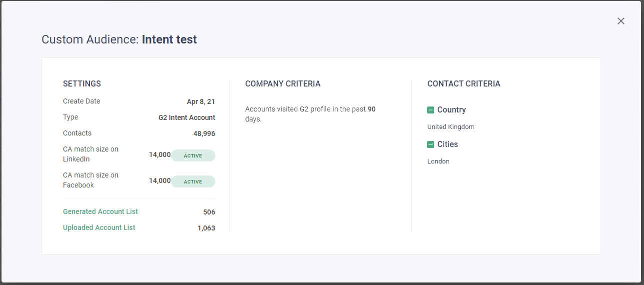Image resolution: width=644 pixels, height=285 pixels.
Task: Click the Contacts value 48,996
Action: tap(204, 133)
